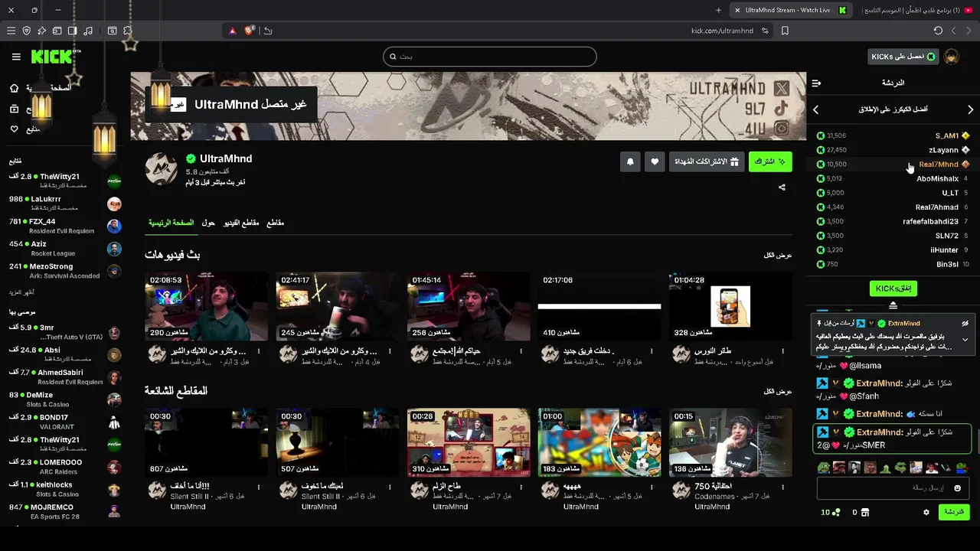Click the green chat send button
980x551 pixels.
coord(953,512)
